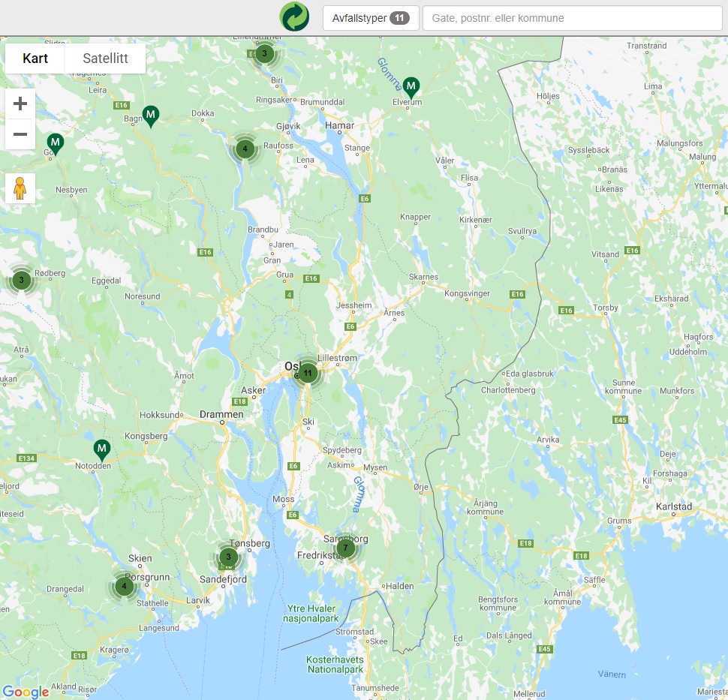Open the cluster of 3 near Lillehammer
728x700 pixels.
(264, 53)
